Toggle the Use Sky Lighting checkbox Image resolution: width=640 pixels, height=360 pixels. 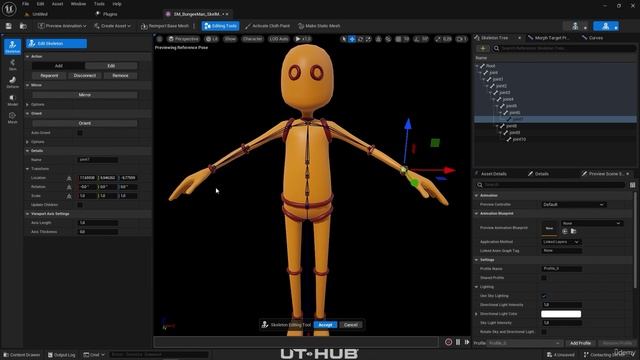544,296
